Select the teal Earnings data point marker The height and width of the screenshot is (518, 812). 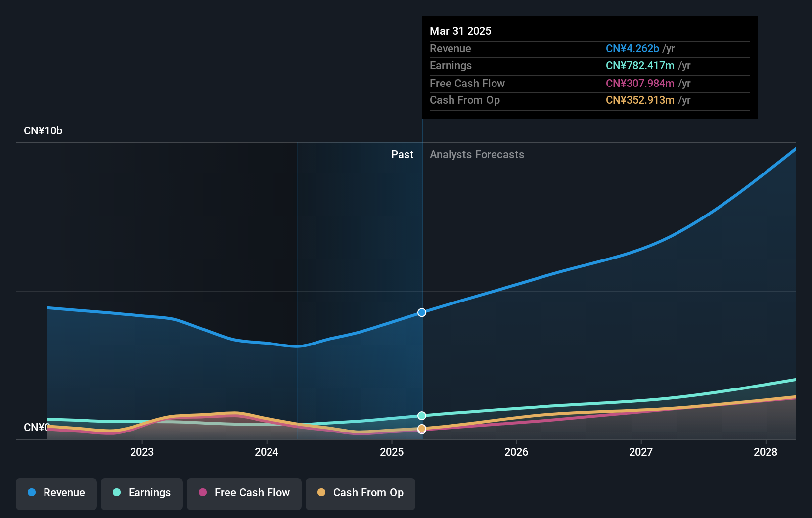421,415
